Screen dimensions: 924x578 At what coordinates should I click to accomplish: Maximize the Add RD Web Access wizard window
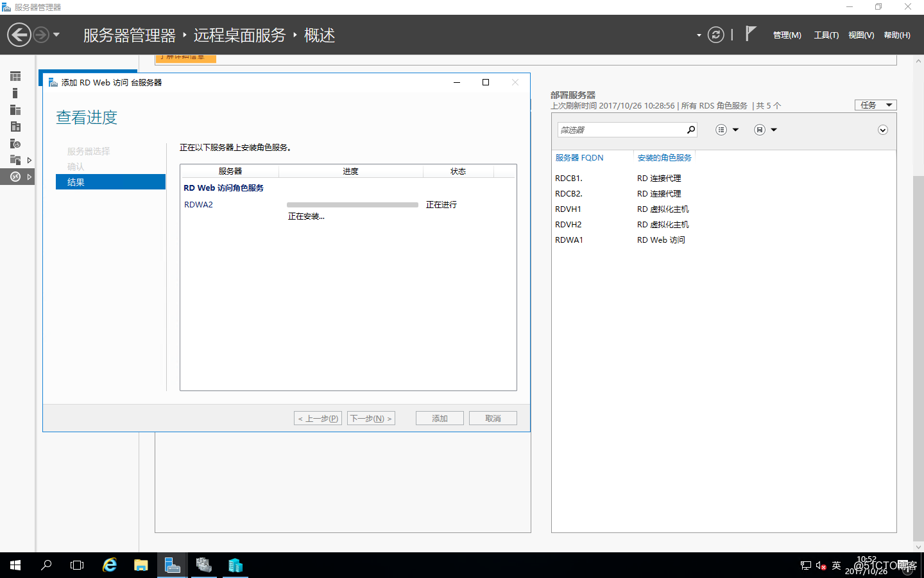(x=486, y=82)
